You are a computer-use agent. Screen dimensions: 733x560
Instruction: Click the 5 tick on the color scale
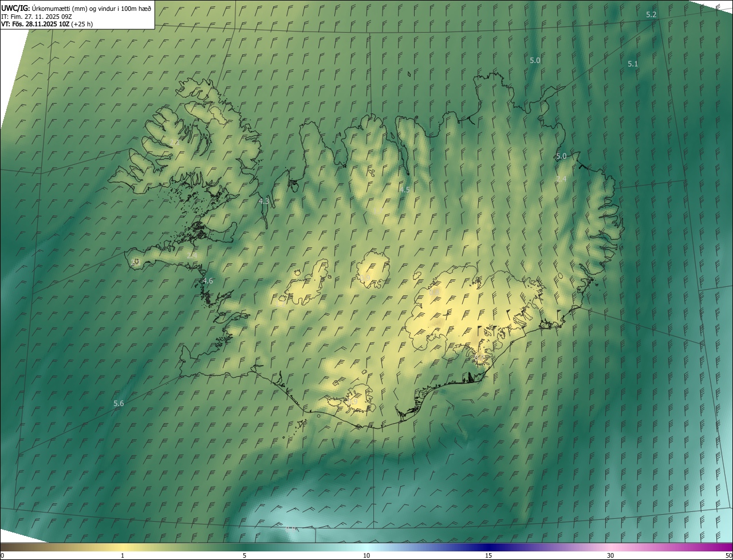pyautogui.click(x=245, y=555)
